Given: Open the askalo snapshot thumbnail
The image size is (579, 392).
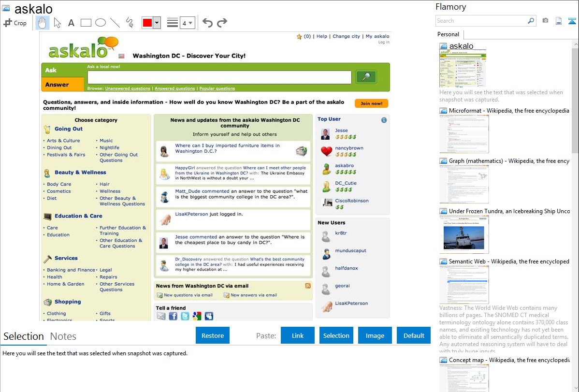Looking at the screenshot, I should [x=463, y=68].
